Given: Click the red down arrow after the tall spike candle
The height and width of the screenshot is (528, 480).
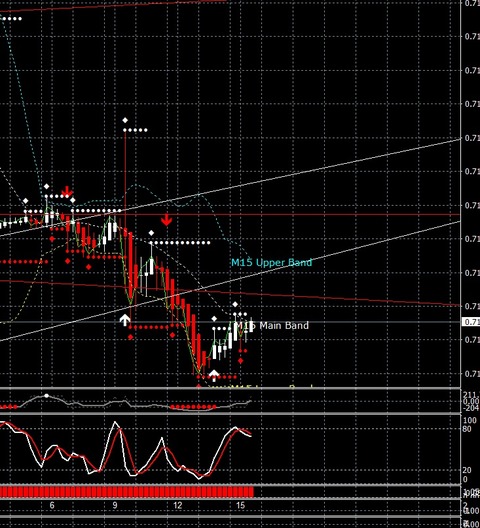Looking at the screenshot, I should [166, 220].
